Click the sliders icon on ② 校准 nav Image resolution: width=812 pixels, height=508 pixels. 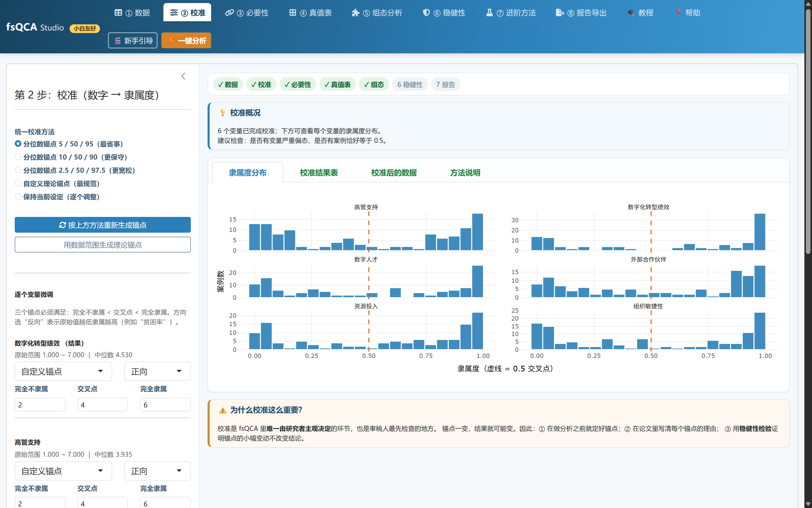tap(174, 13)
